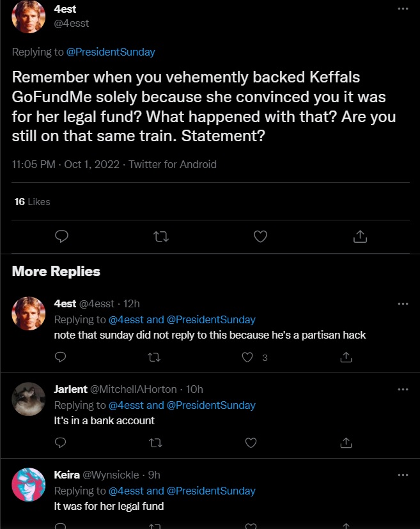Open more options on the main tweet
420x529 pixels.
point(402,9)
